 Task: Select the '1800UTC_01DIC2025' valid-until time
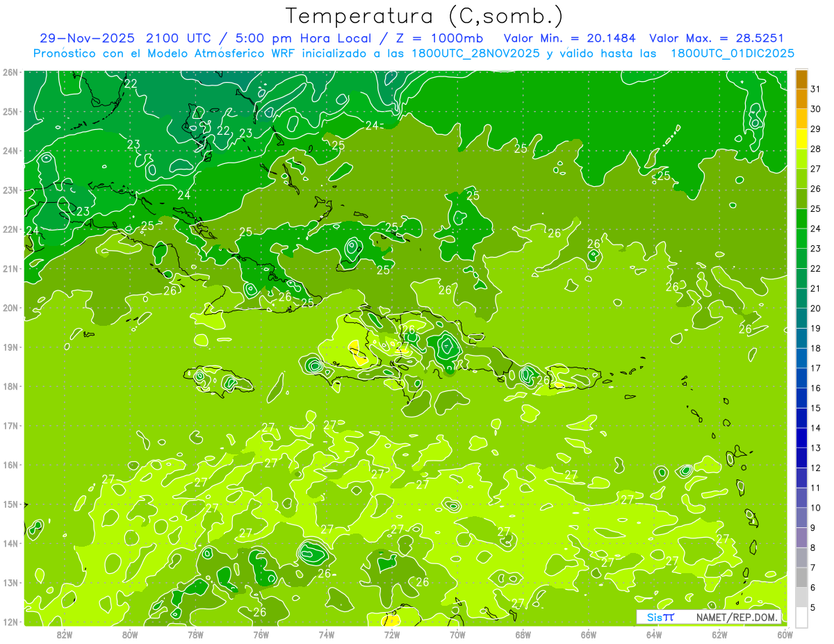[733, 53]
